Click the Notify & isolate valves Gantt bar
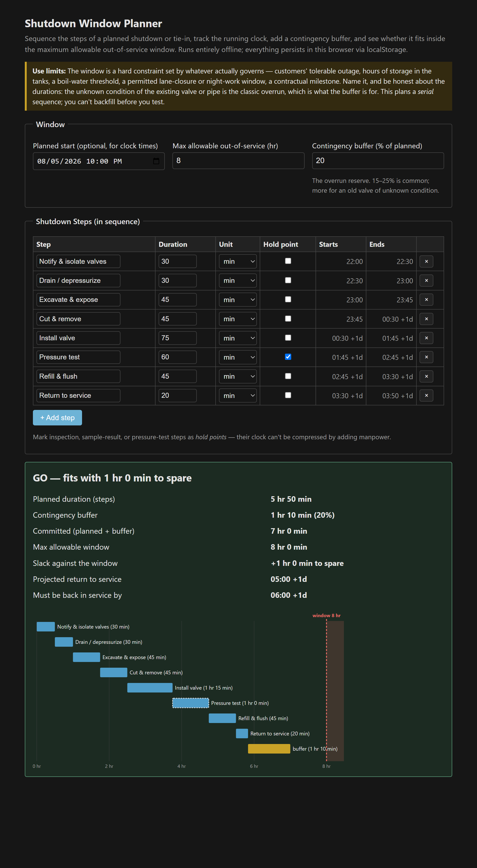477x868 pixels. pyautogui.click(x=46, y=627)
